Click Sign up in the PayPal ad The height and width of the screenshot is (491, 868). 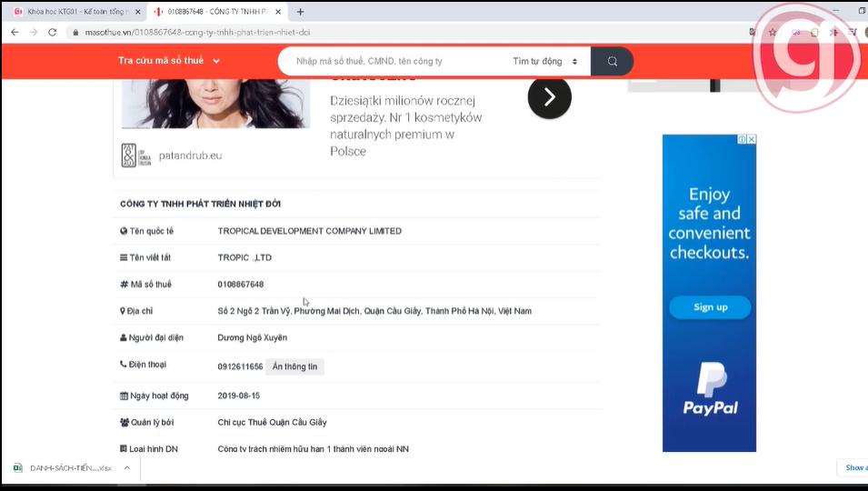[x=710, y=307]
